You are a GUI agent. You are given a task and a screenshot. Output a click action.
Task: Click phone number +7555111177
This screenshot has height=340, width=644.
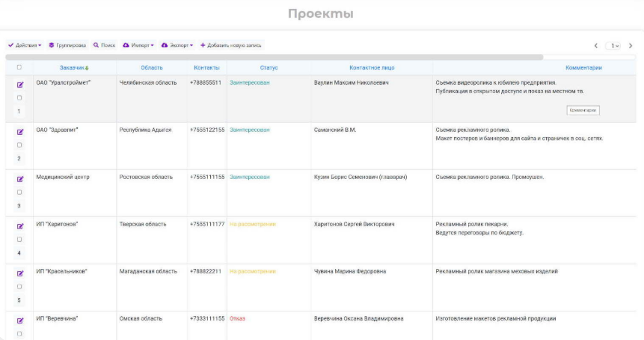(207, 225)
